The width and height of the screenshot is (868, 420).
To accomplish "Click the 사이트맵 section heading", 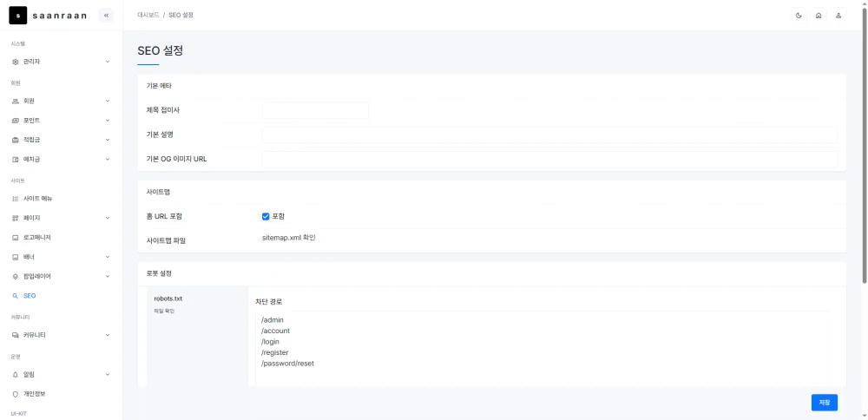I will pyautogui.click(x=158, y=192).
